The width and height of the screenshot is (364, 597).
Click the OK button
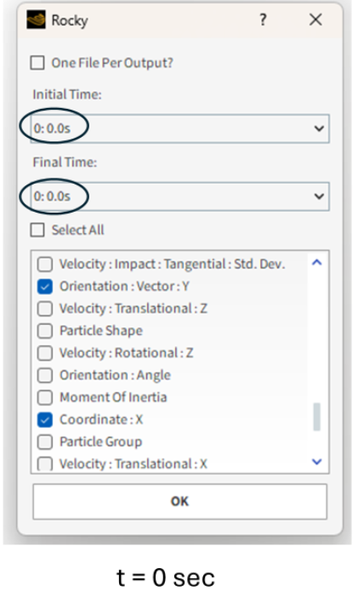[x=179, y=502]
